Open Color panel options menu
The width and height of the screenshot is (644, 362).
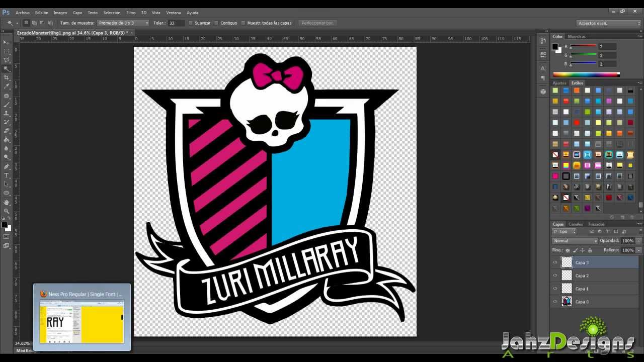click(639, 37)
